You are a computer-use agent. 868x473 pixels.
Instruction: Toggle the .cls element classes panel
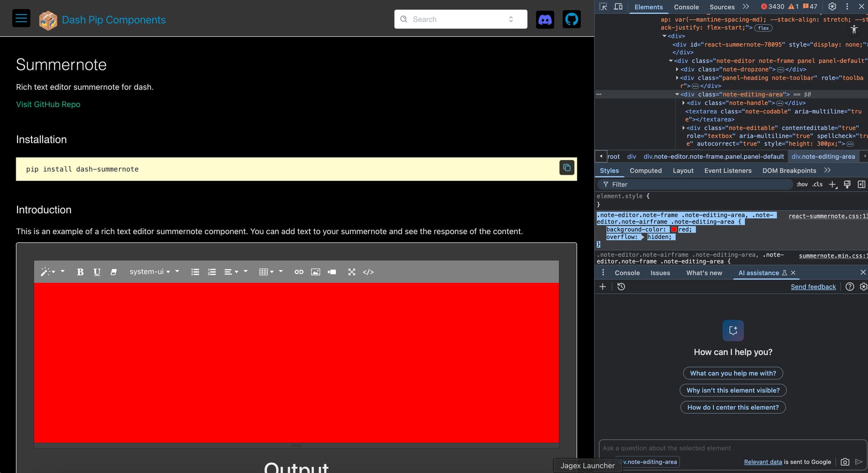(817, 184)
